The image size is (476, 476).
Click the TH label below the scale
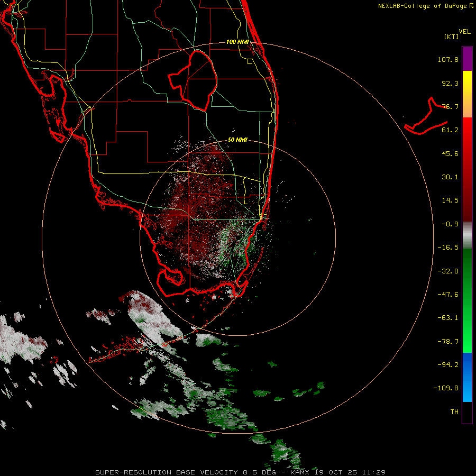pos(454,412)
